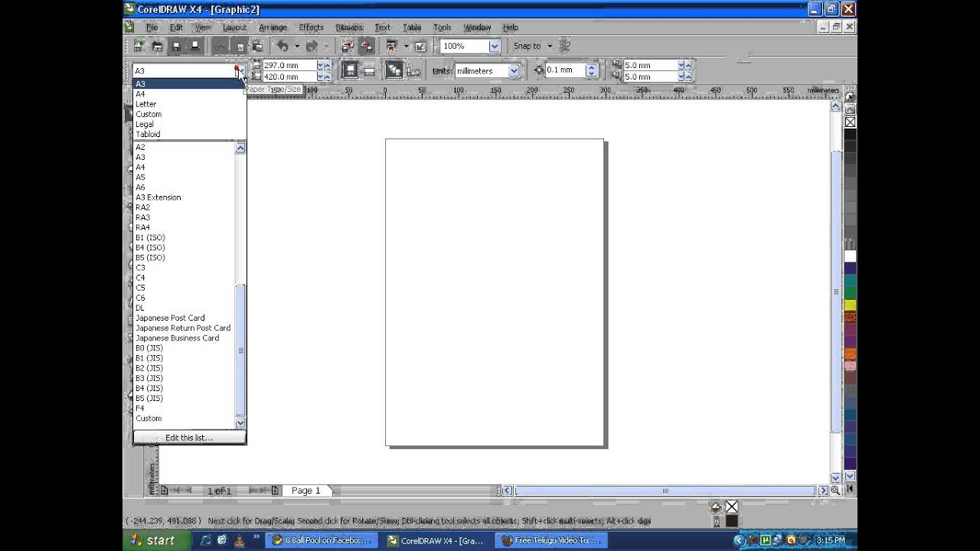Click the Snap options icon beside Snap to

click(x=565, y=46)
